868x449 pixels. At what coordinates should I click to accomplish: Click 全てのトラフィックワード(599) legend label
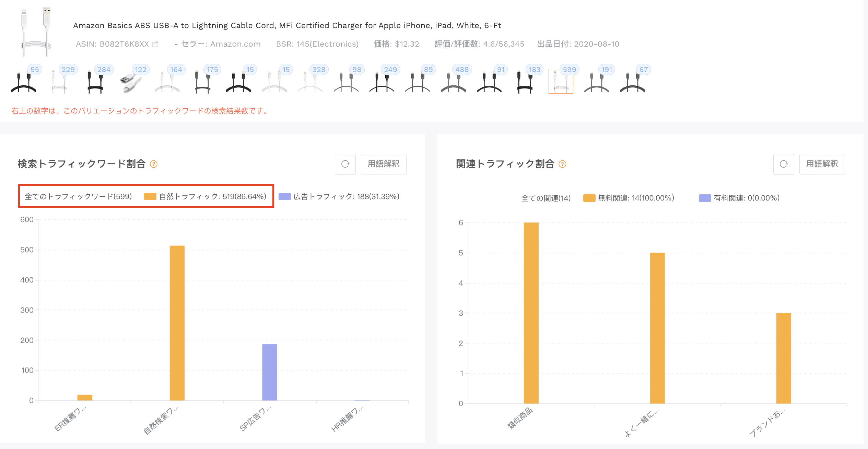(x=78, y=196)
